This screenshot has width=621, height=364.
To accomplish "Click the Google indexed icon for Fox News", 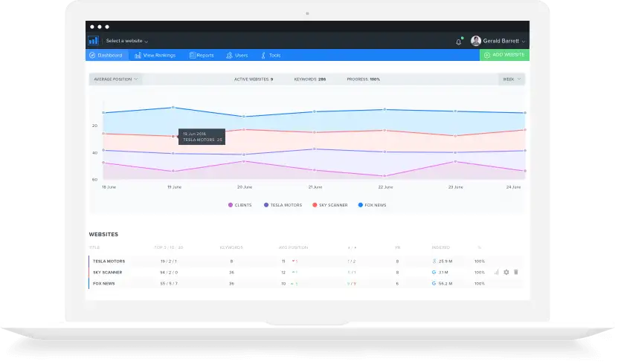I will 434,283.
